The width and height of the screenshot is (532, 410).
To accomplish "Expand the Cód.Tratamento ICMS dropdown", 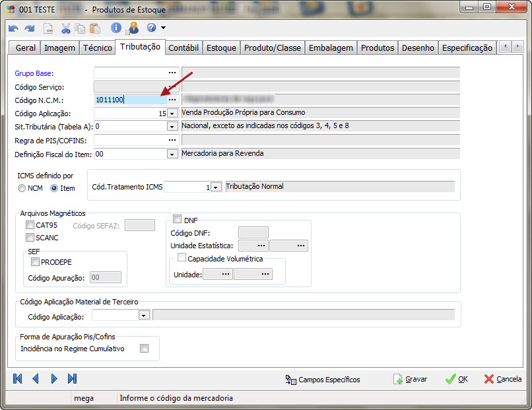I will 216,188.
